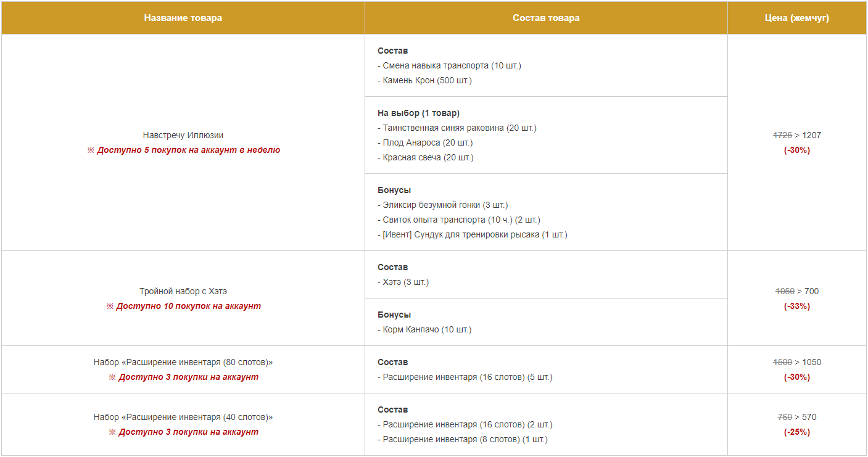Viewport: 868px width, 457px height.
Task: Click 'Эликсир безумной гонки (3 шт.)'
Action: point(442,205)
